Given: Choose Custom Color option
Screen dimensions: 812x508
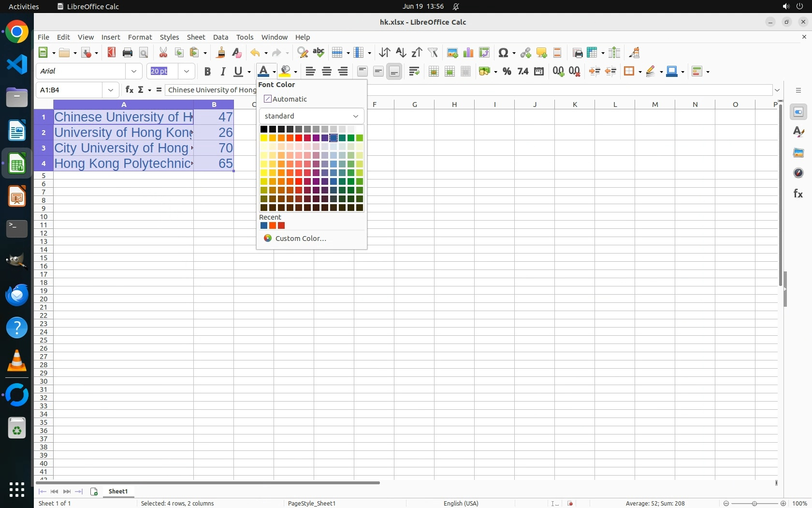Looking at the screenshot, I should (x=300, y=239).
